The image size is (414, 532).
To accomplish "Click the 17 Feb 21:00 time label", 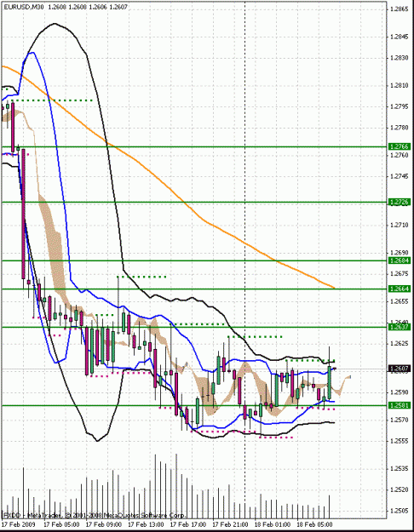I will tap(230, 524).
